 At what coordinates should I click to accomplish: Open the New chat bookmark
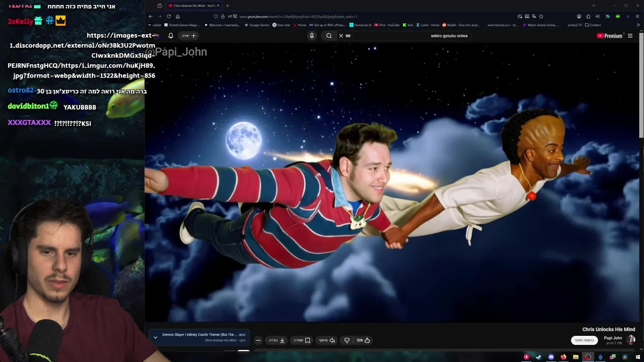point(281,25)
